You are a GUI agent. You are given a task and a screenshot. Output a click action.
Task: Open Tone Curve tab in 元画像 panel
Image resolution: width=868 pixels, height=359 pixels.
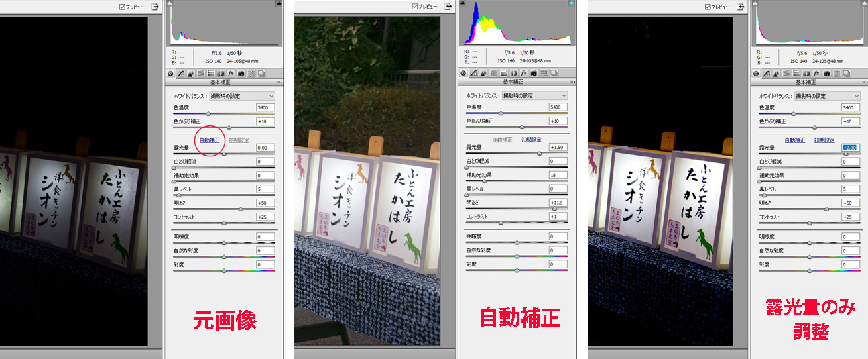coord(181,73)
